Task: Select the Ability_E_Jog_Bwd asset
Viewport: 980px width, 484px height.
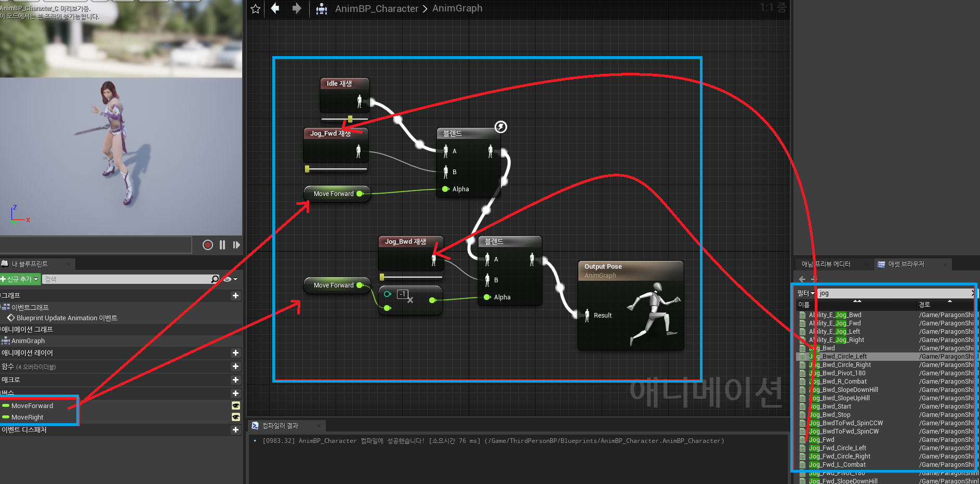Action: pyautogui.click(x=835, y=315)
